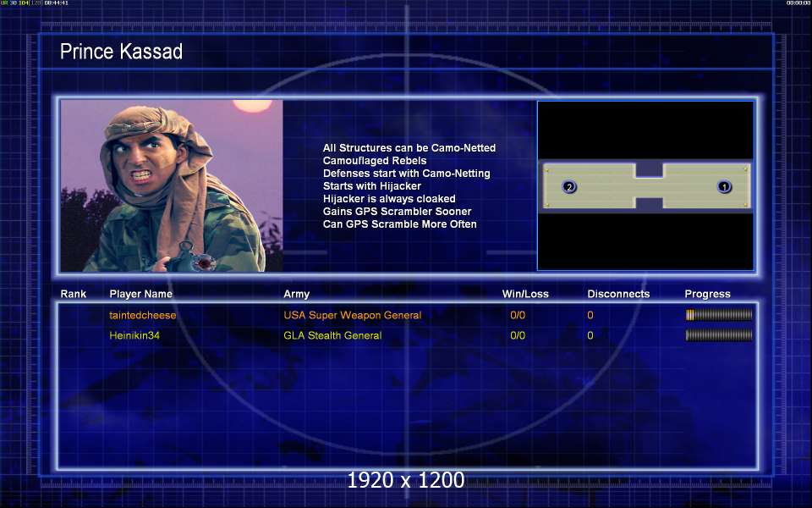
Task: Click Heinikin34 player name
Action: coord(134,335)
